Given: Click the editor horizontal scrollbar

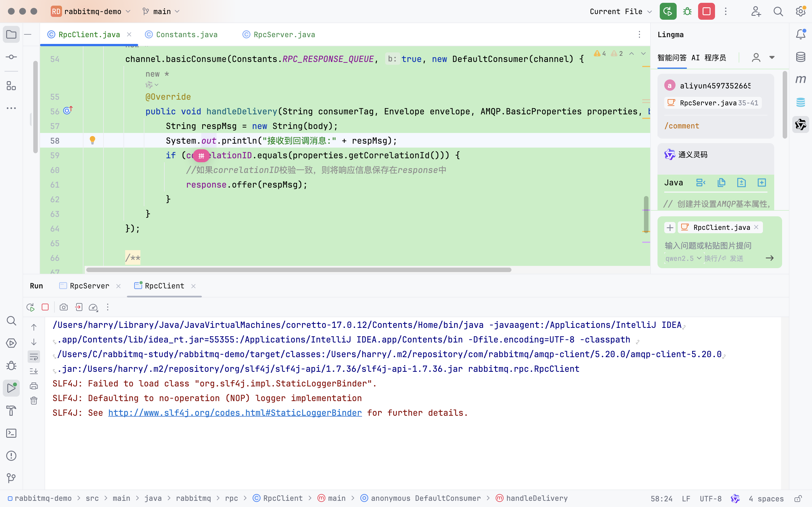Looking at the screenshot, I should point(299,270).
